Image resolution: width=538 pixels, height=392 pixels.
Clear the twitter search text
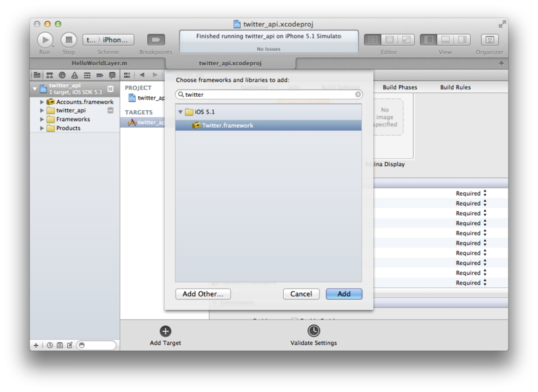358,94
